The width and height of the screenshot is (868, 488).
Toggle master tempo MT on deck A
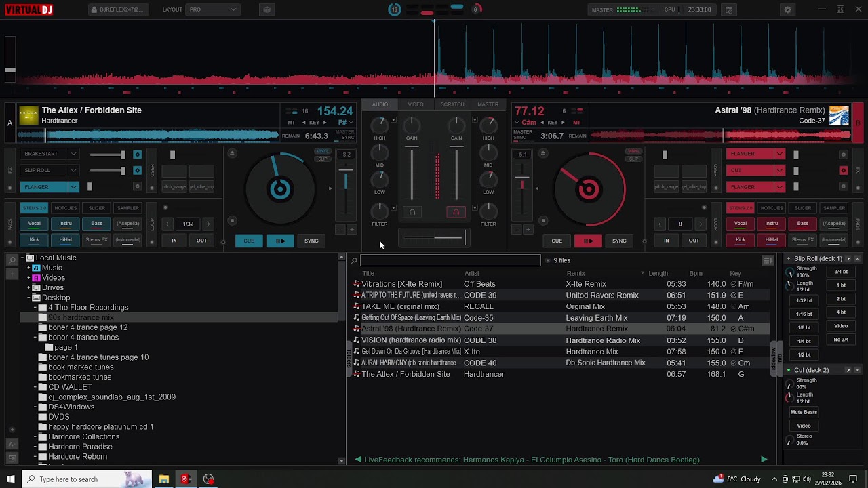coord(292,123)
